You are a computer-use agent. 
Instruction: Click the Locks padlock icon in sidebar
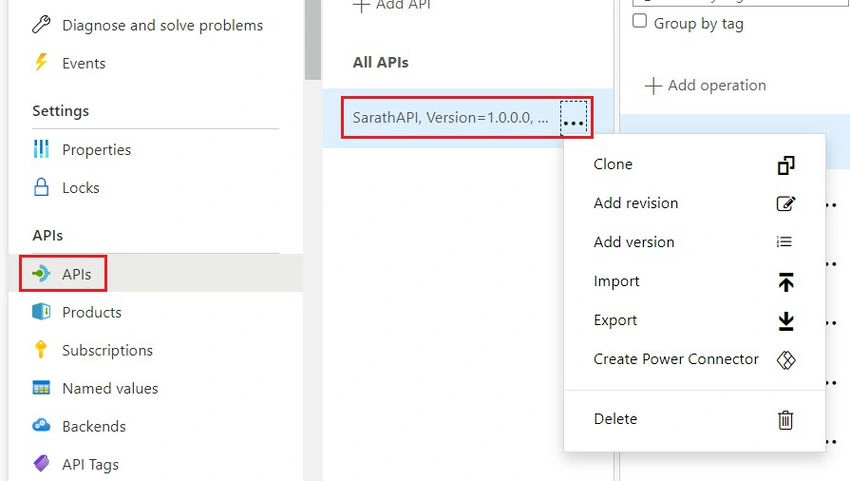coord(41,187)
